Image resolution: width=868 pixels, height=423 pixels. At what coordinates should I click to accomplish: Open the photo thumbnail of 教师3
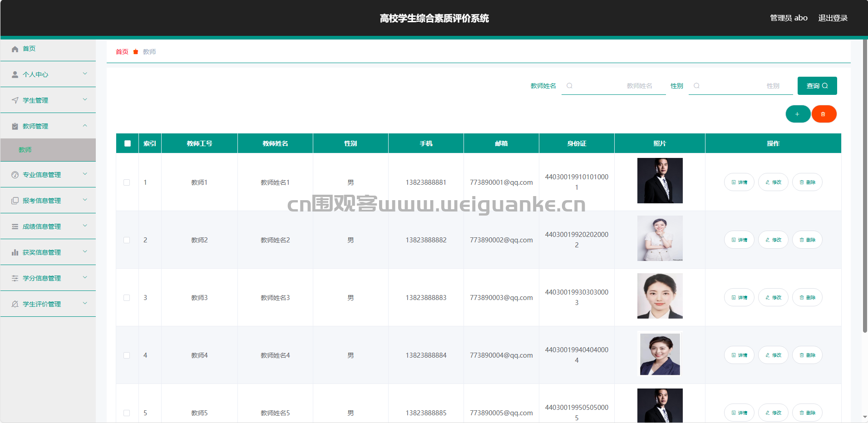(x=660, y=296)
